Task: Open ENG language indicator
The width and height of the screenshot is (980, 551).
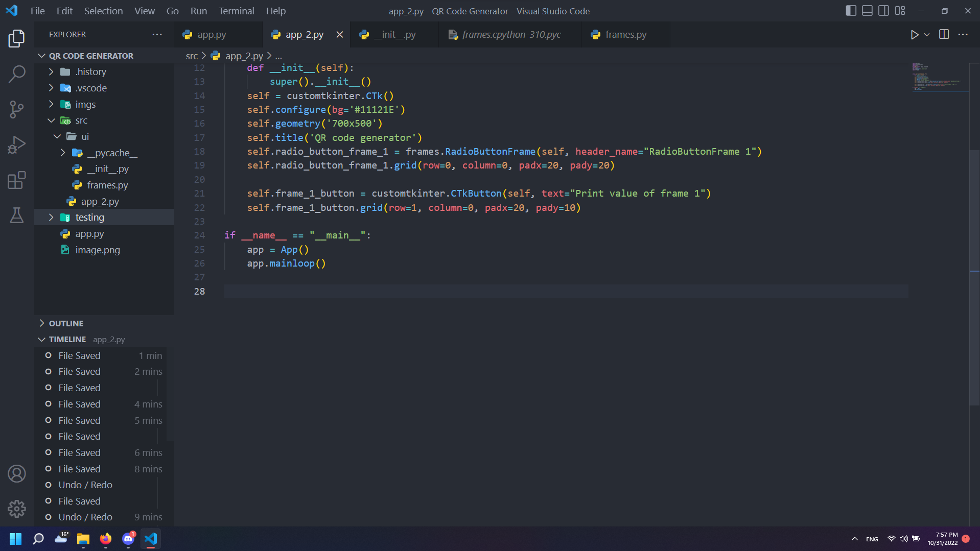Action: [x=872, y=539]
